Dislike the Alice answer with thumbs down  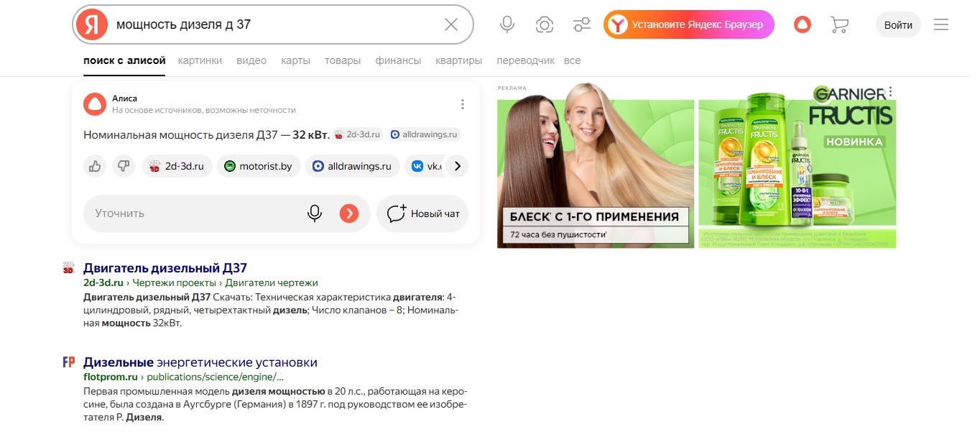[x=124, y=167]
